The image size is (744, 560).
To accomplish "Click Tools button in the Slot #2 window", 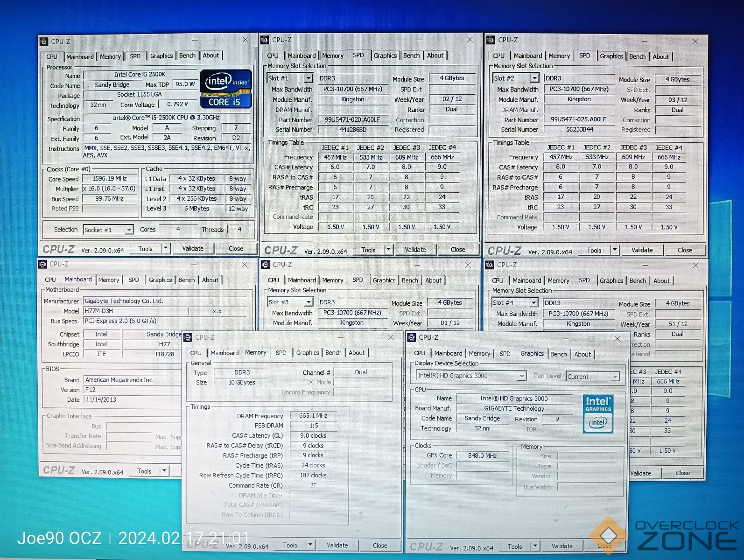I will 594,250.
